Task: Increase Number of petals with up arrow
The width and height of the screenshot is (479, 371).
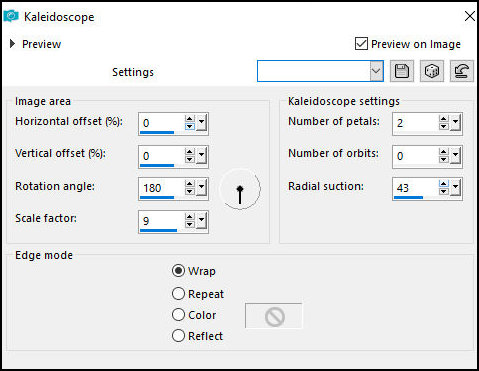Action: (x=443, y=120)
